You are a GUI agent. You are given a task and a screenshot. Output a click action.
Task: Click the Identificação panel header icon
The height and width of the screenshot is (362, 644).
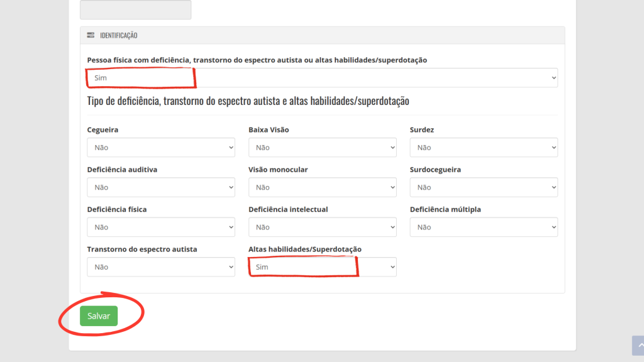click(91, 36)
